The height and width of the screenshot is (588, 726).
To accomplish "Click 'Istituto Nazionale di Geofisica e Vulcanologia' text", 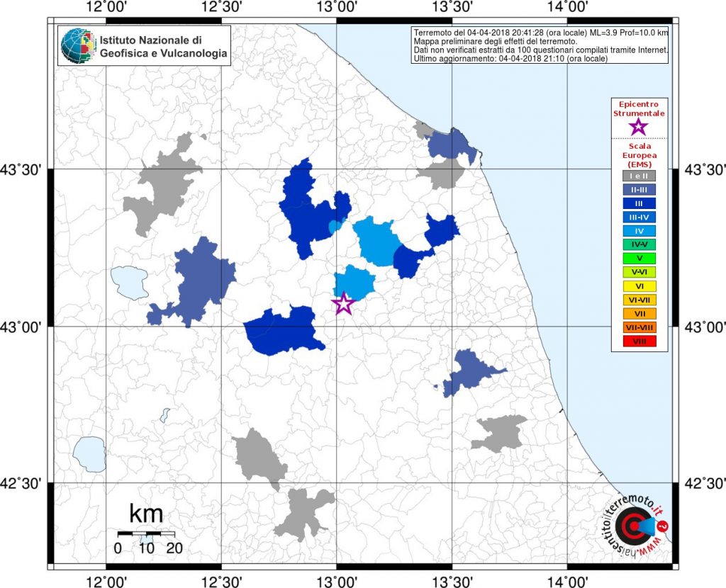I will tap(164, 47).
